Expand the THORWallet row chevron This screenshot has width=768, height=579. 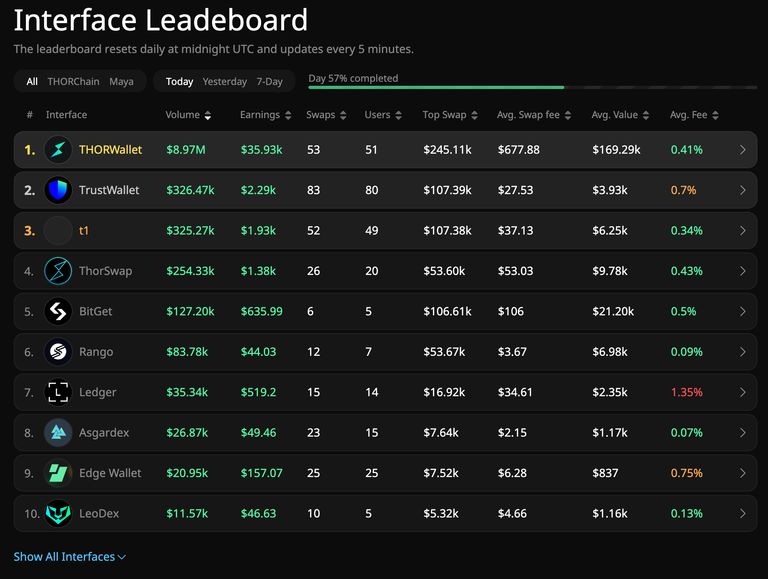(743, 149)
